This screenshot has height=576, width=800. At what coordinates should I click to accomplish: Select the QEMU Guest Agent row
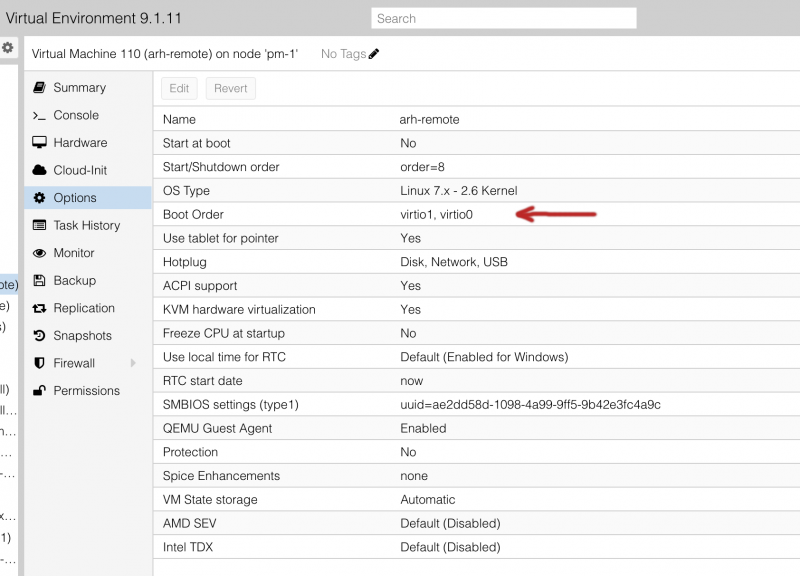click(x=477, y=428)
